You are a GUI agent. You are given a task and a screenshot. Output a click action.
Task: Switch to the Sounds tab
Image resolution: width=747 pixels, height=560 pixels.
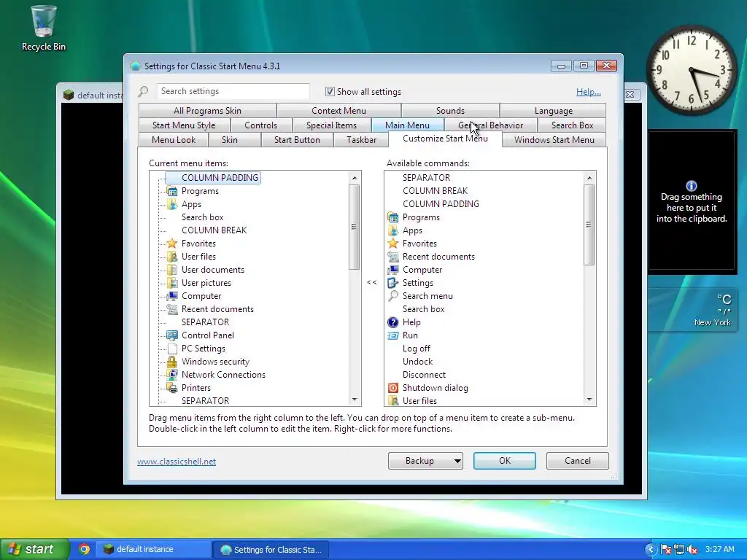[450, 111]
